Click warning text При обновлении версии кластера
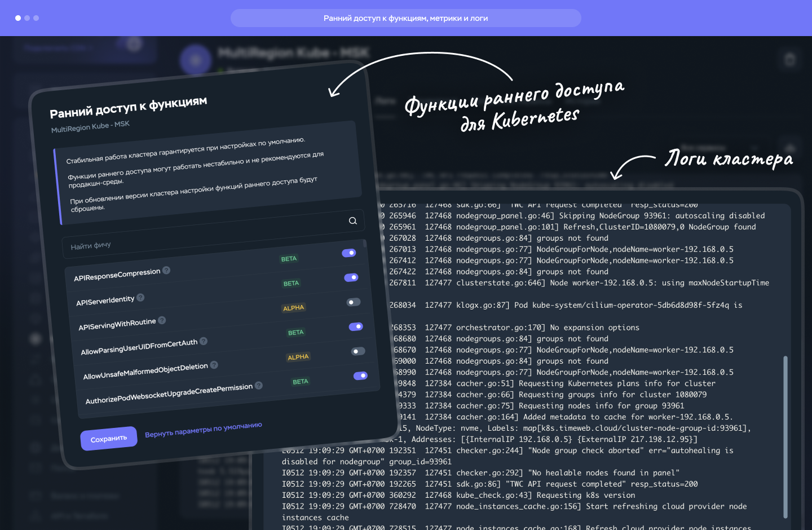 click(x=194, y=195)
